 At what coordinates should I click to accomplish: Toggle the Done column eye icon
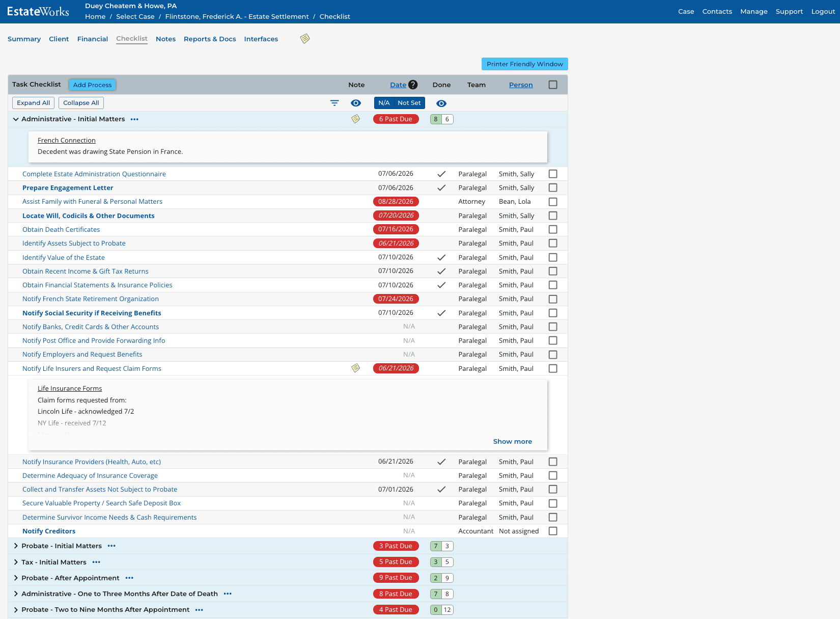[441, 103]
